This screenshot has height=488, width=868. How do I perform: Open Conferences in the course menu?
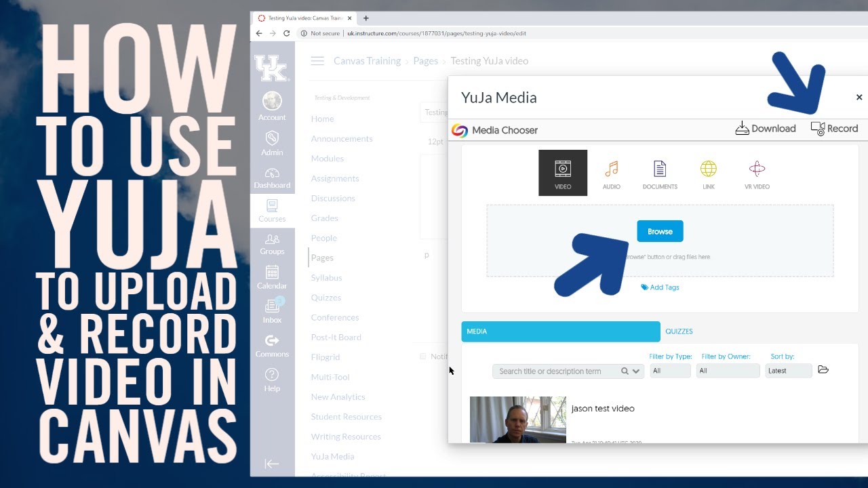pyautogui.click(x=335, y=317)
